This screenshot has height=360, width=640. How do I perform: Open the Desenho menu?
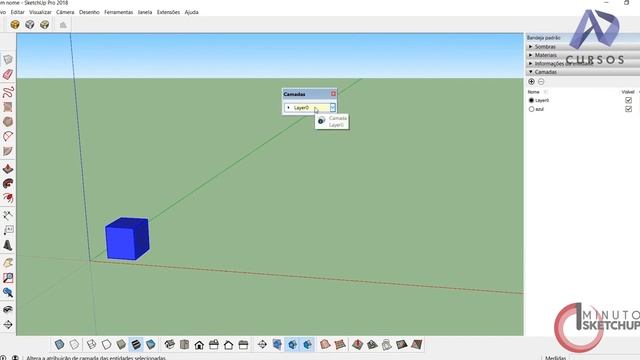(89, 12)
